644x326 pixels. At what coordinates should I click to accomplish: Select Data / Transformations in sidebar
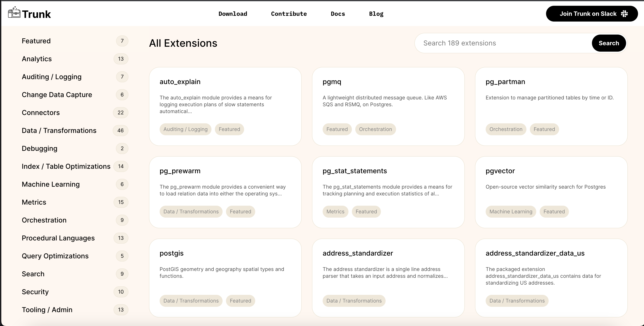coord(75,131)
